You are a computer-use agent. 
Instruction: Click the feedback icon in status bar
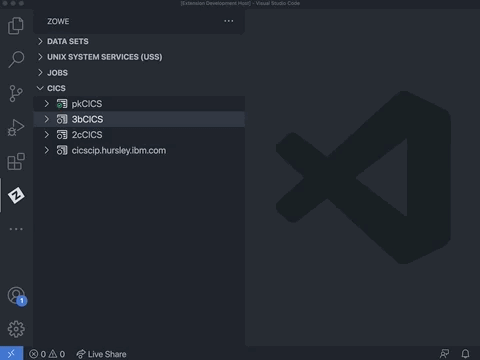(444, 354)
